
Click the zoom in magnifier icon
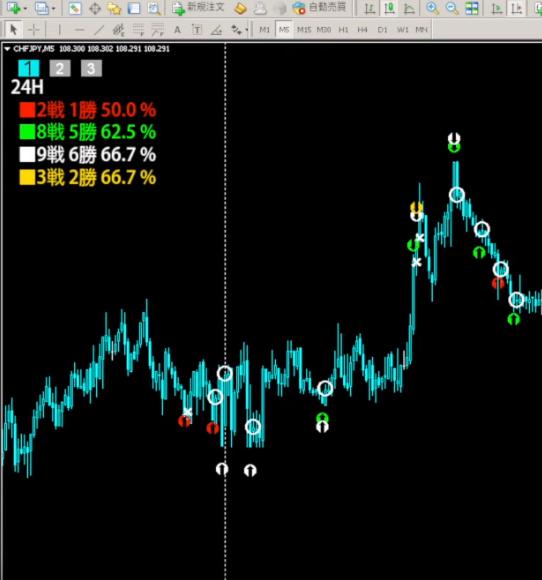(432, 8)
